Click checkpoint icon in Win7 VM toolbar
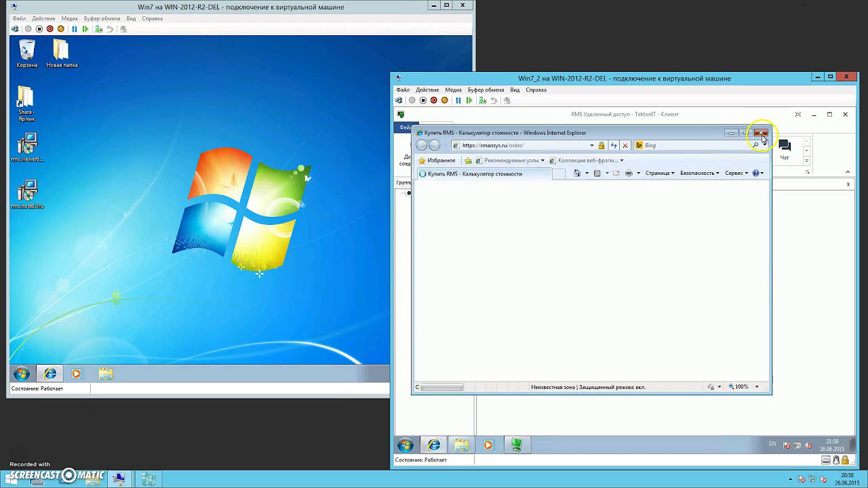 [98, 29]
